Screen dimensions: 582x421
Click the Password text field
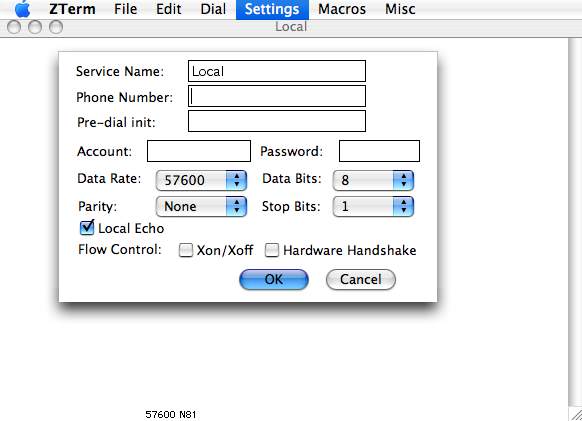click(379, 151)
